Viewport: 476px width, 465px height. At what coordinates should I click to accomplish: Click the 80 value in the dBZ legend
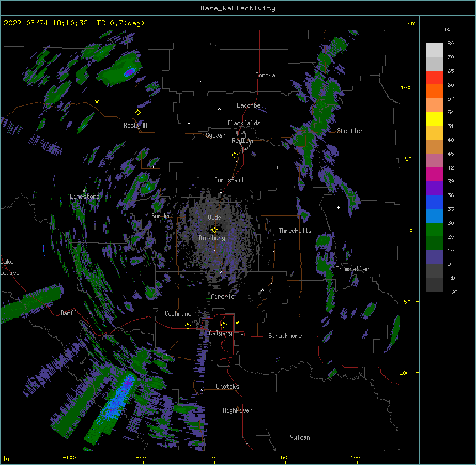tap(451, 44)
